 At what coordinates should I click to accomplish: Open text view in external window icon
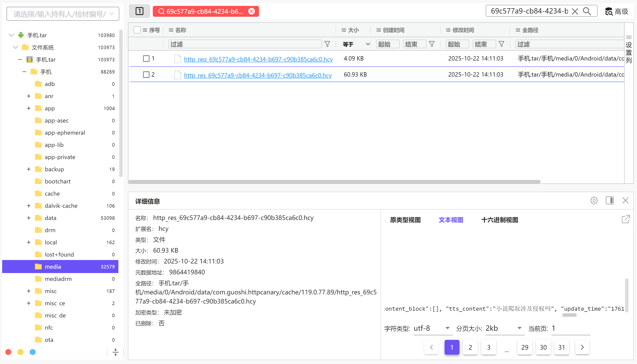pyautogui.click(x=625, y=219)
